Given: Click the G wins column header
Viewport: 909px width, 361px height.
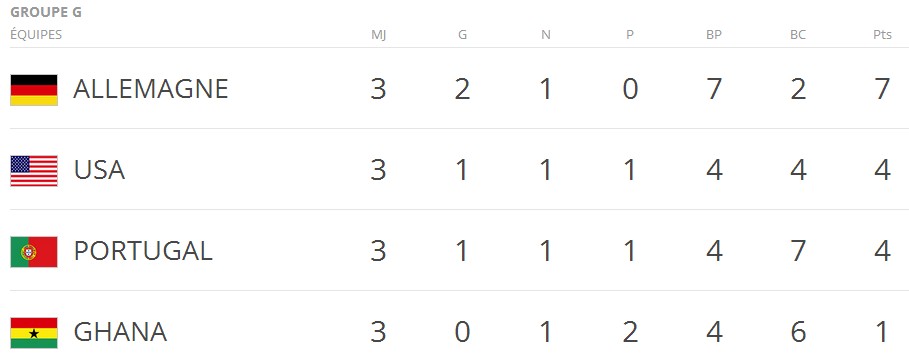Looking at the screenshot, I should (462, 35).
